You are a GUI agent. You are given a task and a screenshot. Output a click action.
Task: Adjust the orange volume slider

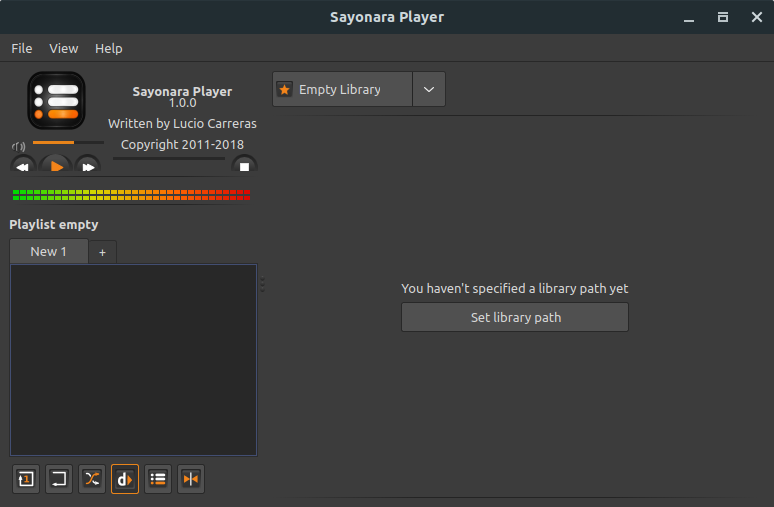(68, 142)
